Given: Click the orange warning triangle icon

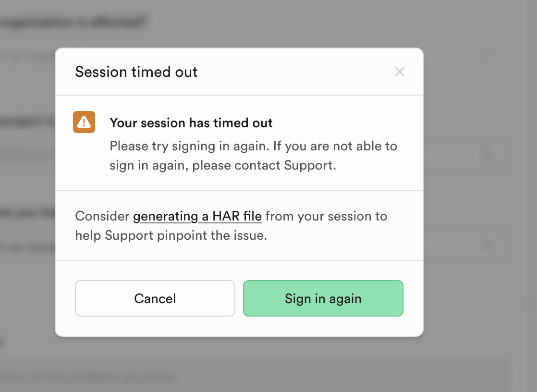Looking at the screenshot, I should coord(84,122).
